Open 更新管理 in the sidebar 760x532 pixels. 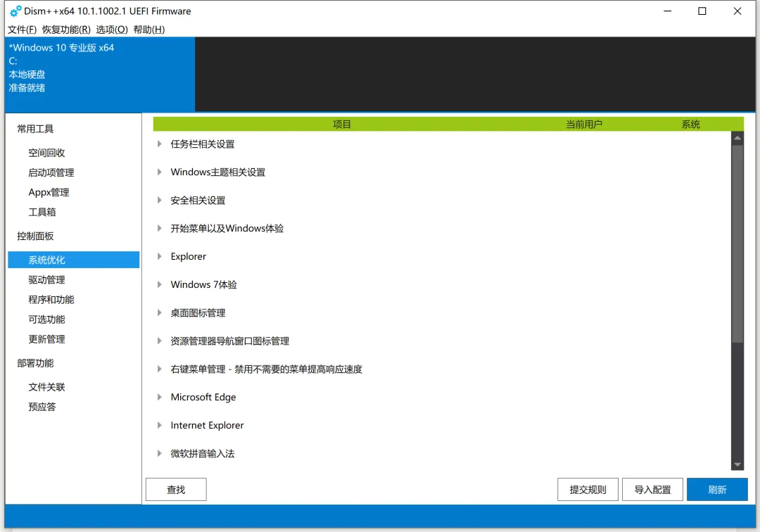click(x=46, y=339)
